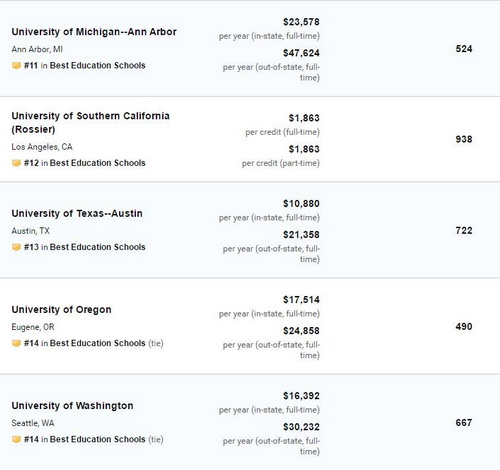Click the #13 ranking badge icon
This screenshot has height=470, width=500.
point(16,247)
